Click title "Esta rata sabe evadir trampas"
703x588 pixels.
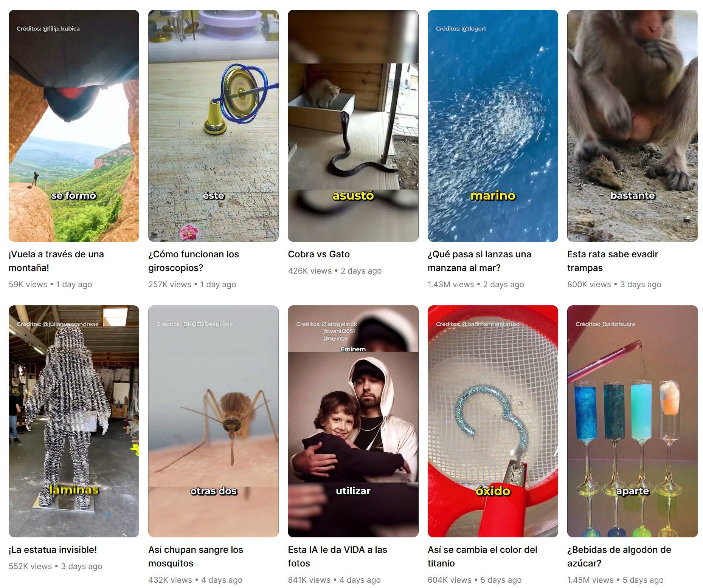(x=613, y=261)
